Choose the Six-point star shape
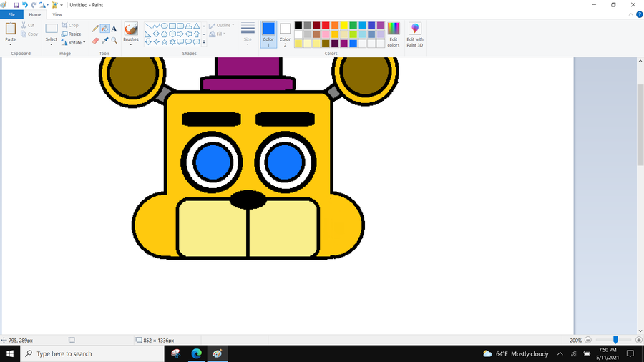Image resolution: width=644 pixels, height=362 pixels. [172, 42]
